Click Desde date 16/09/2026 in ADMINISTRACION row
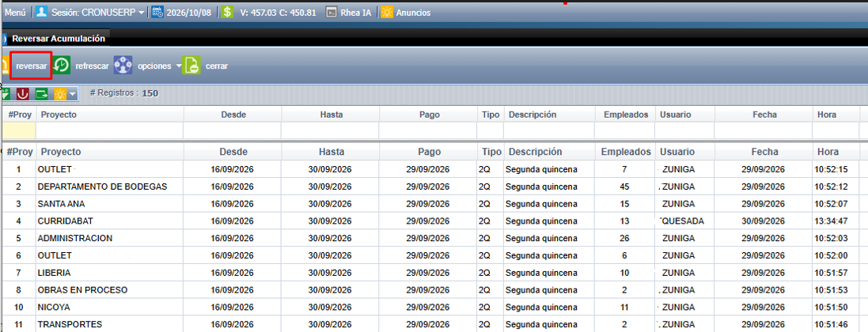 coord(233,238)
